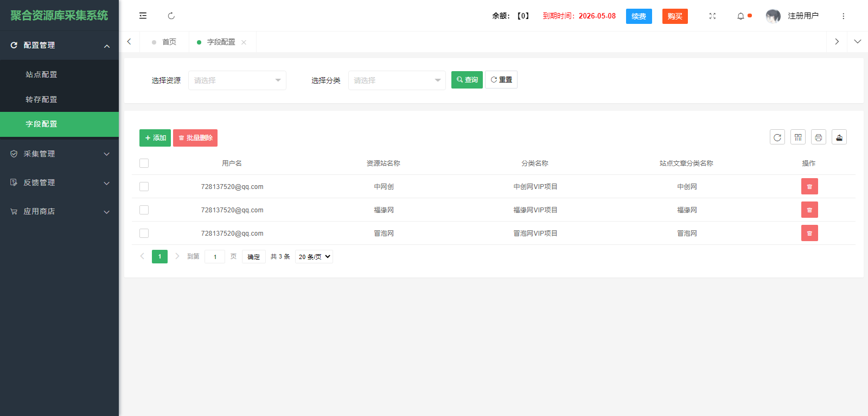
Task: Expand the 采集管理 menu chevron
Action: 107,154
